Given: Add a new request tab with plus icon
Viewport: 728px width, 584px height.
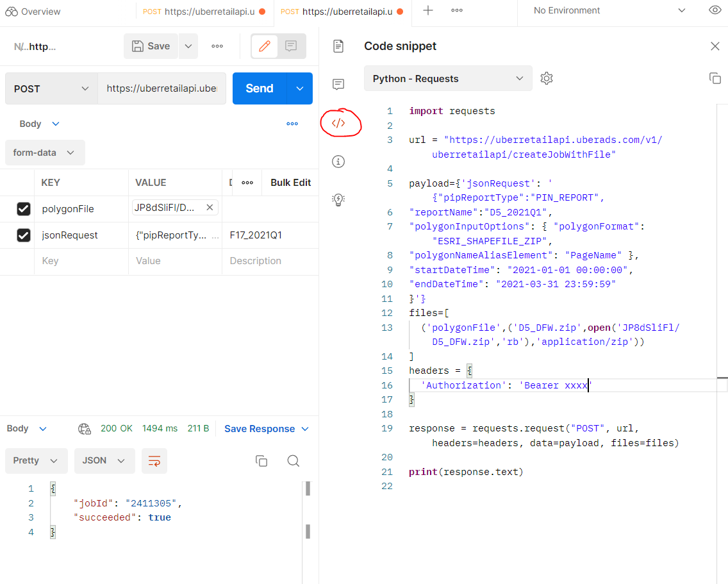Looking at the screenshot, I should tap(428, 10).
